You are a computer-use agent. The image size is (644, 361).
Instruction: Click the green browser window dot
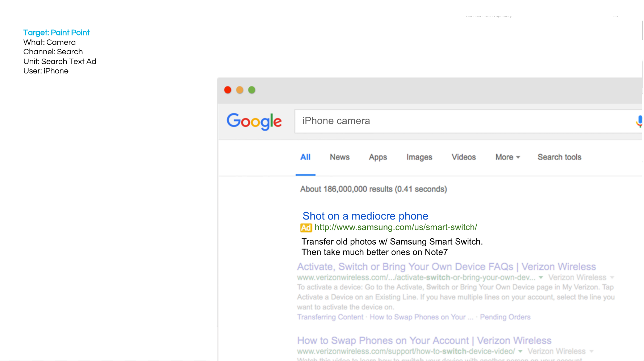[252, 90]
